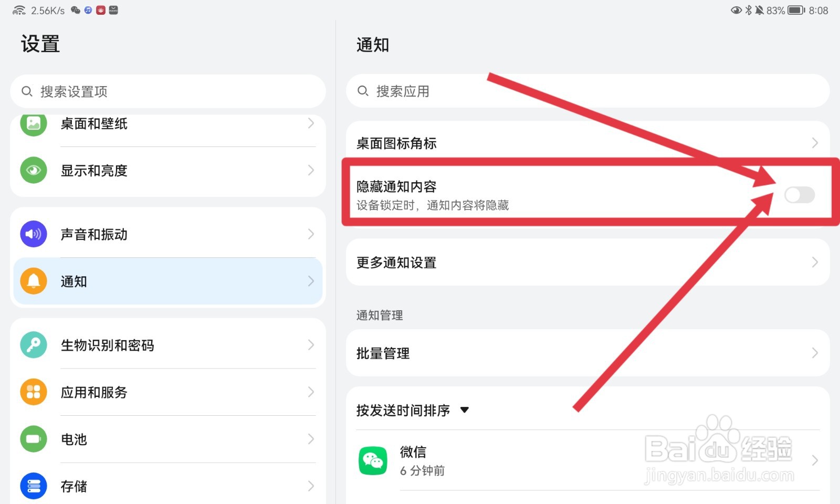840x504 pixels.
Task: Tap the Desktop and Wallpaper icon
Action: pyautogui.click(x=34, y=123)
